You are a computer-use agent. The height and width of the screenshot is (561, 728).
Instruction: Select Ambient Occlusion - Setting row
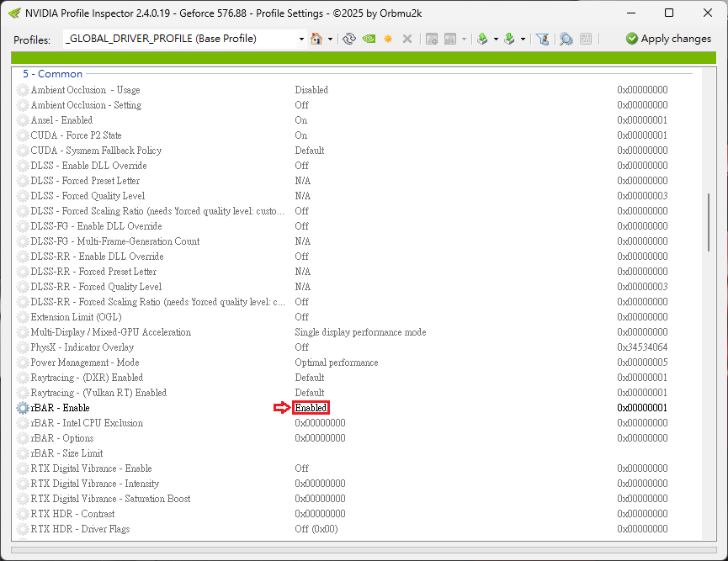tap(358, 105)
